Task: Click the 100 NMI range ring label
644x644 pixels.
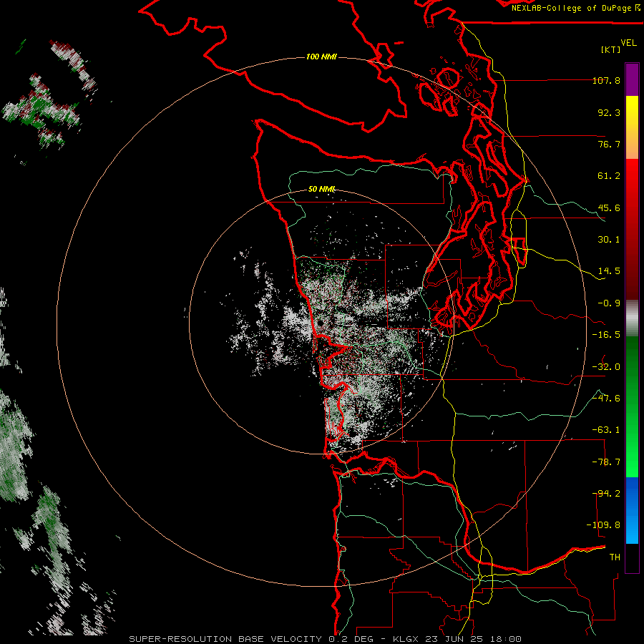Action: point(321,57)
